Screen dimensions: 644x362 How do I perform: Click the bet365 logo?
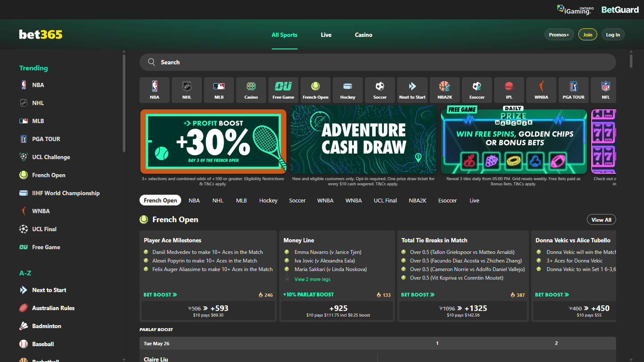(41, 34)
